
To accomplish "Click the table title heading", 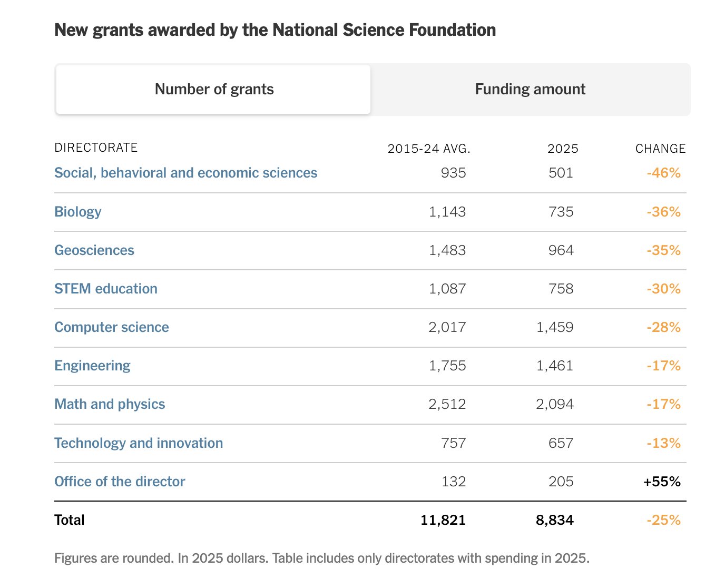I will (x=275, y=30).
